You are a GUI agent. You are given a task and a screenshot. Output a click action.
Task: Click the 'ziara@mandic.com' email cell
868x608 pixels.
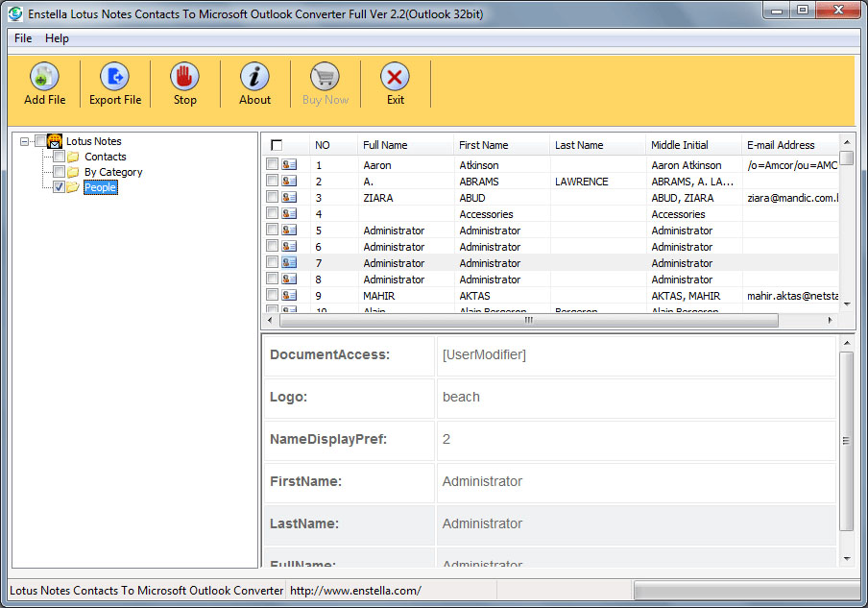click(x=790, y=198)
